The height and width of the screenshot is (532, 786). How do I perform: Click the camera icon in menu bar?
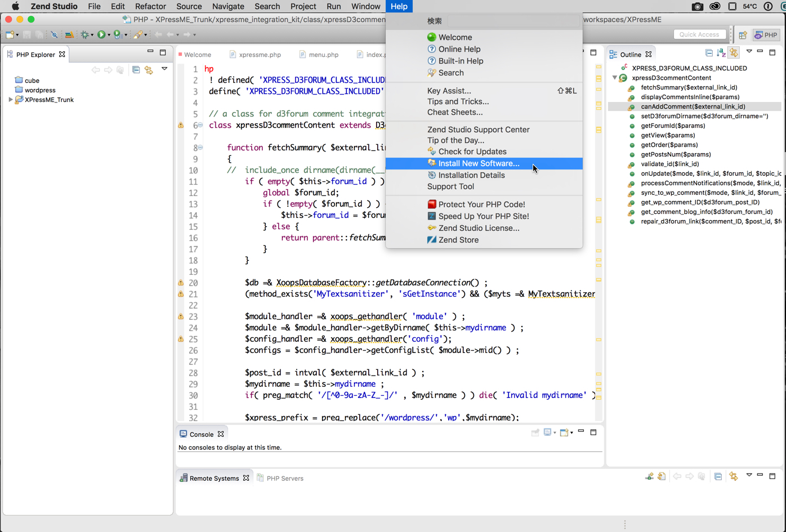point(697,6)
